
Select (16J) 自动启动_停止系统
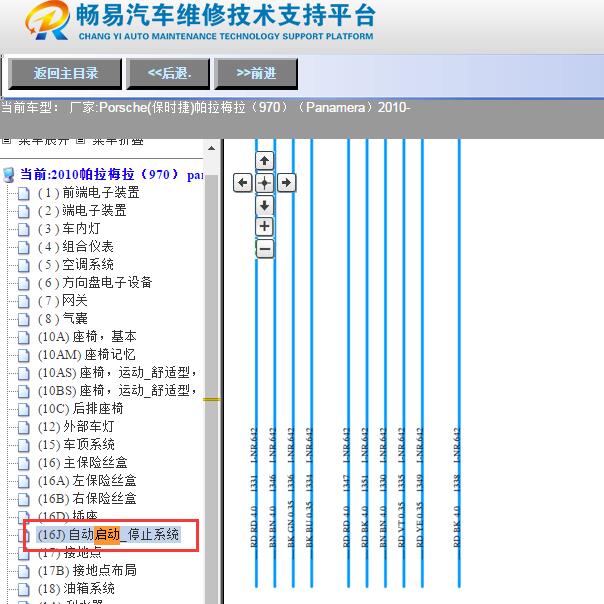(x=108, y=535)
